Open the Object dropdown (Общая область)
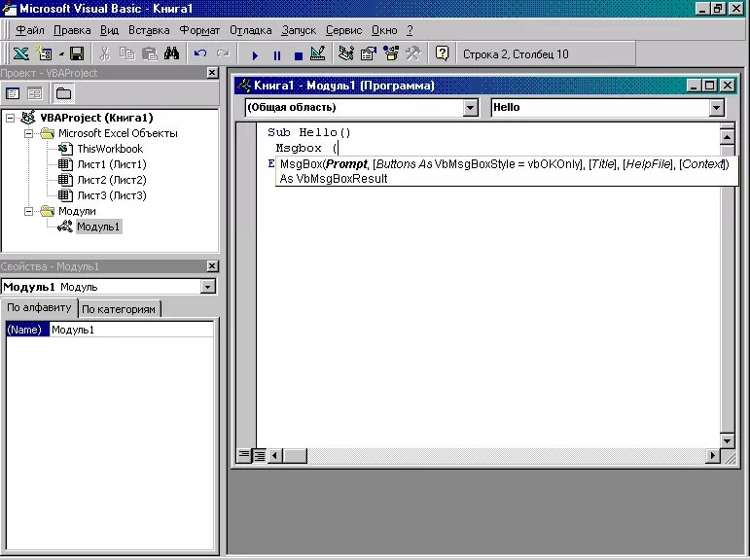 tap(470, 108)
